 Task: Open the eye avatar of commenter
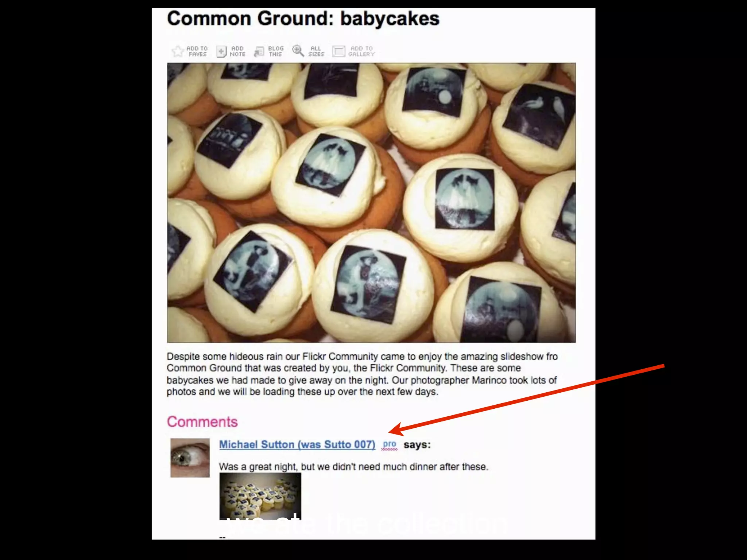(190, 458)
